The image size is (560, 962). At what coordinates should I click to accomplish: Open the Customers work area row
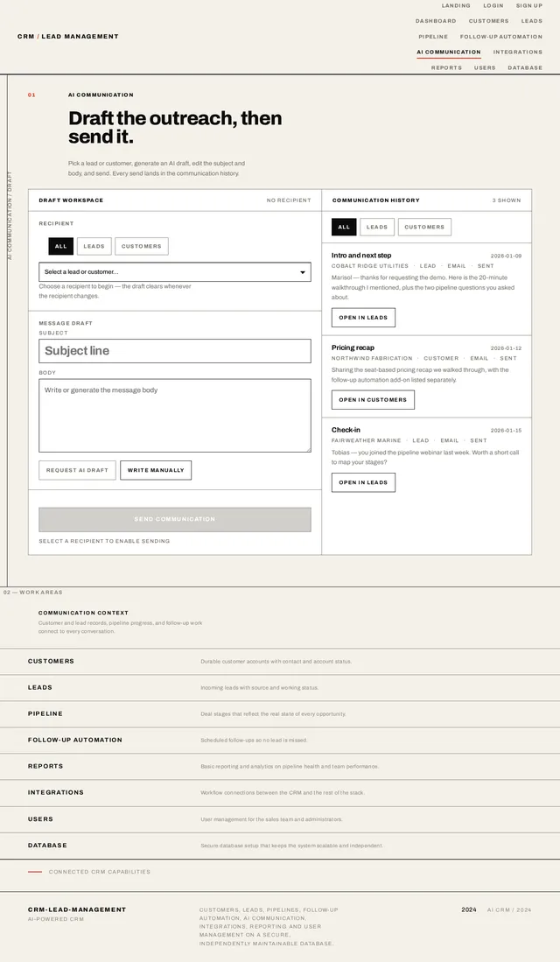tap(280, 662)
